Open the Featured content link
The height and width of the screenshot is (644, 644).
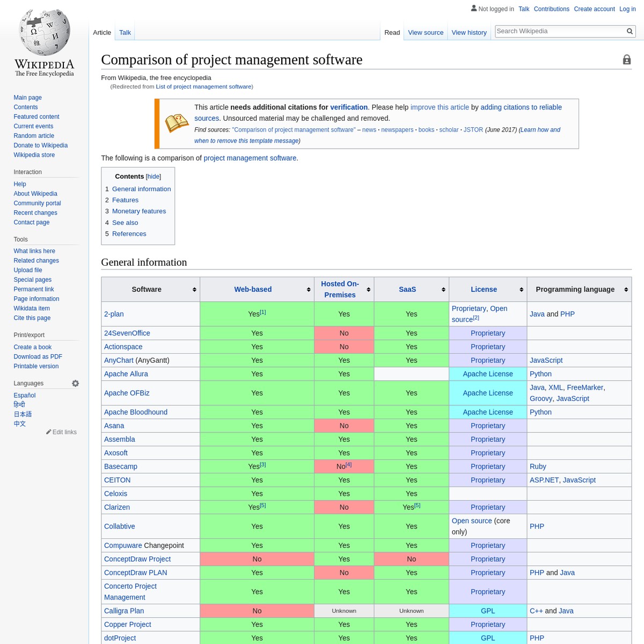[36, 117]
